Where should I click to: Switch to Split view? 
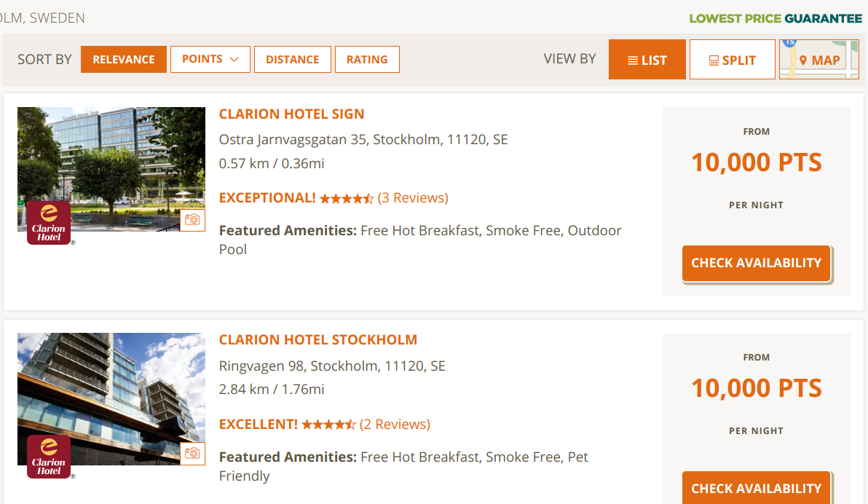[732, 60]
